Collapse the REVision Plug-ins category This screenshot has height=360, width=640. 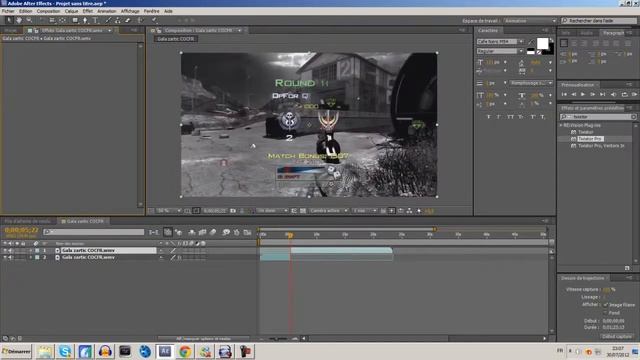tap(561, 125)
